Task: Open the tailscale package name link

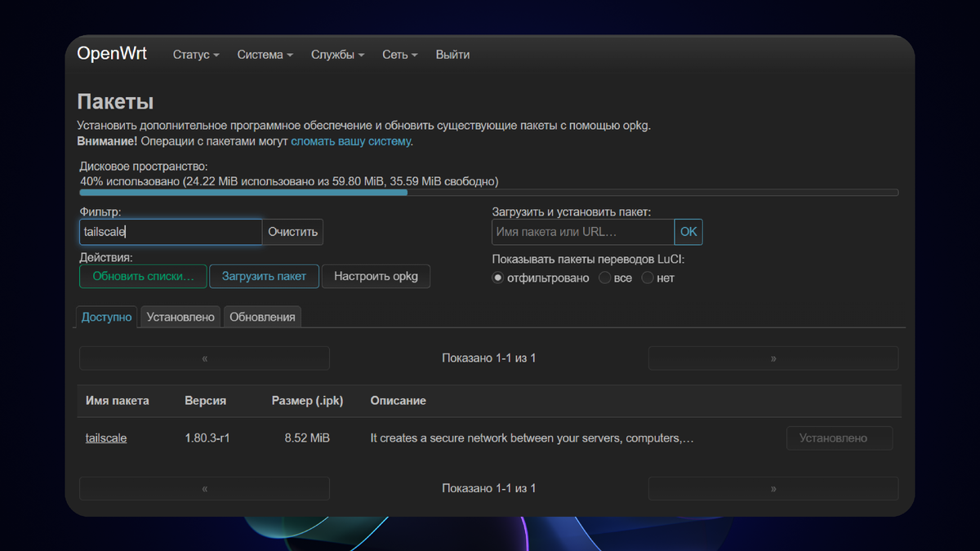Action: 106,438
